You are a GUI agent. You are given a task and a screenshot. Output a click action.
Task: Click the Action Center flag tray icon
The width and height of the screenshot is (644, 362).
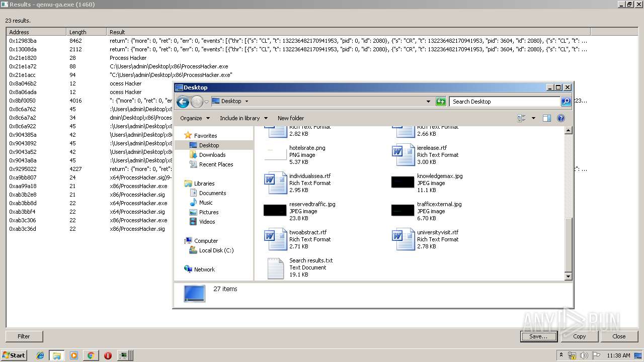[x=596, y=355]
